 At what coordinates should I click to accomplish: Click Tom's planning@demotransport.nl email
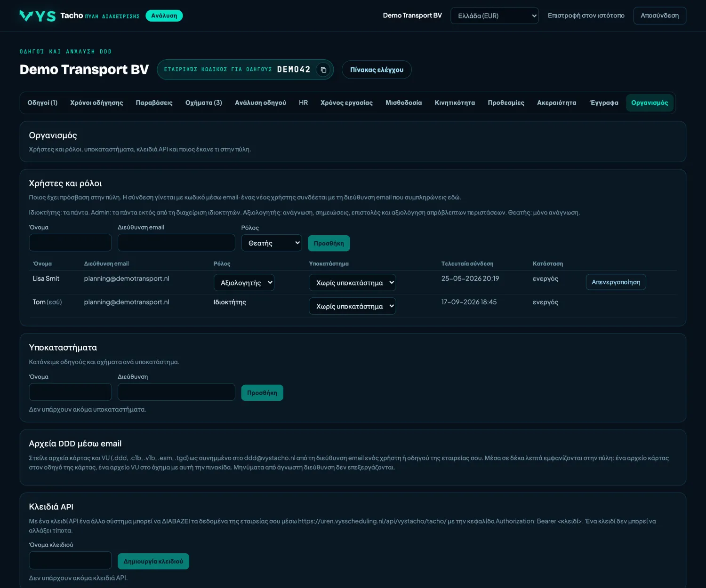(127, 302)
